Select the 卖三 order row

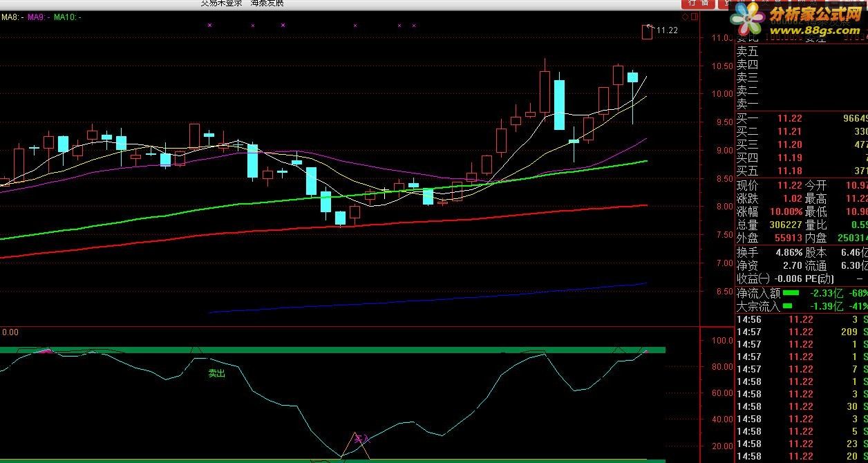pos(801,78)
